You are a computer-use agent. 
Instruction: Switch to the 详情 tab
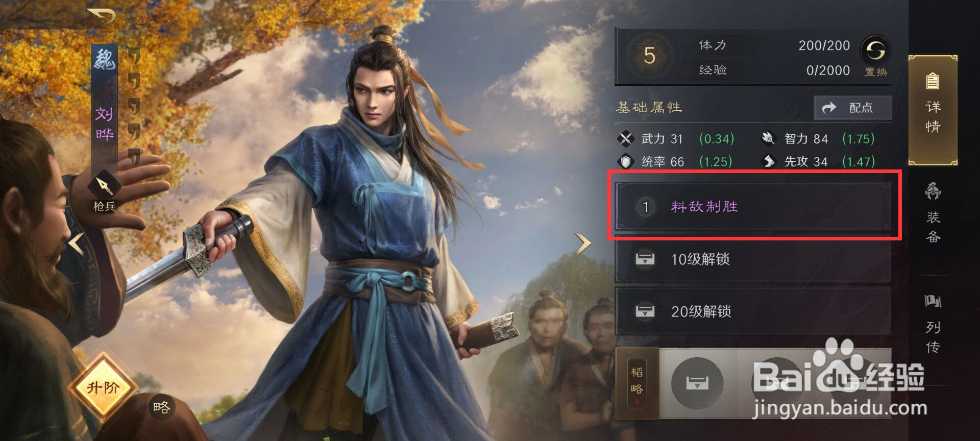tap(933, 111)
